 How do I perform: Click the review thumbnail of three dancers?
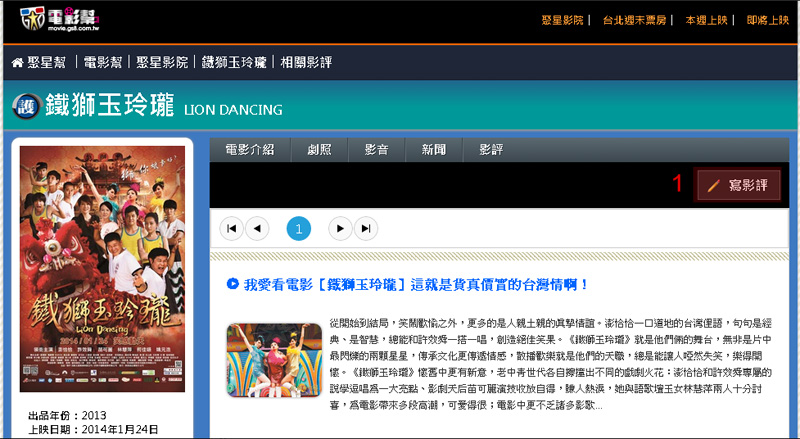click(274, 360)
